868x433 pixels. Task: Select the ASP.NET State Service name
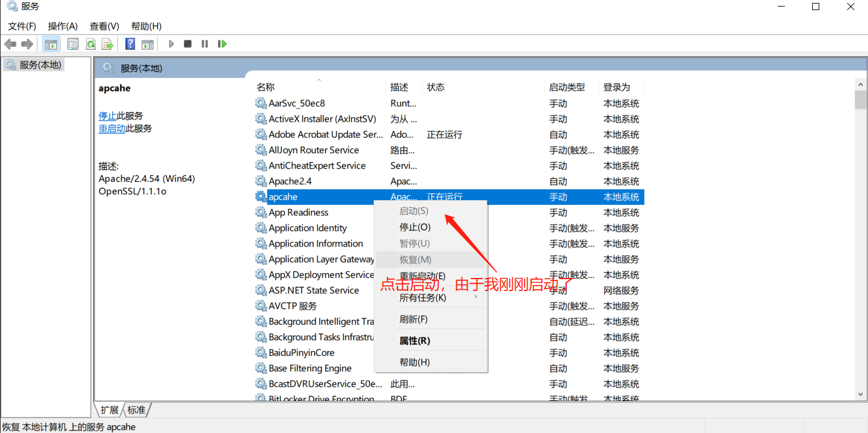pos(314,290)
